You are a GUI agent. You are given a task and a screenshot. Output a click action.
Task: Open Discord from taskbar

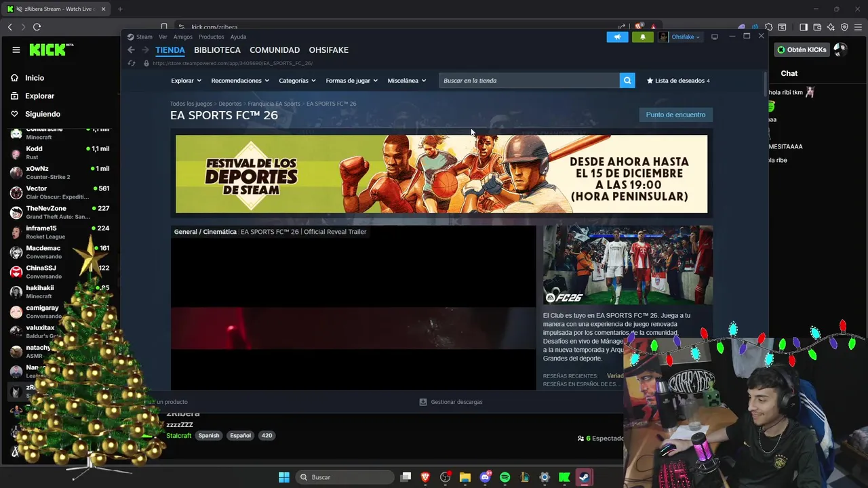(x=486, y=477)
